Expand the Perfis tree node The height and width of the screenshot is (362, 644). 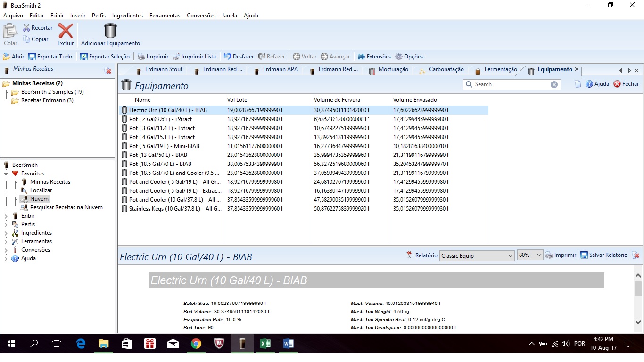(6, 224)
